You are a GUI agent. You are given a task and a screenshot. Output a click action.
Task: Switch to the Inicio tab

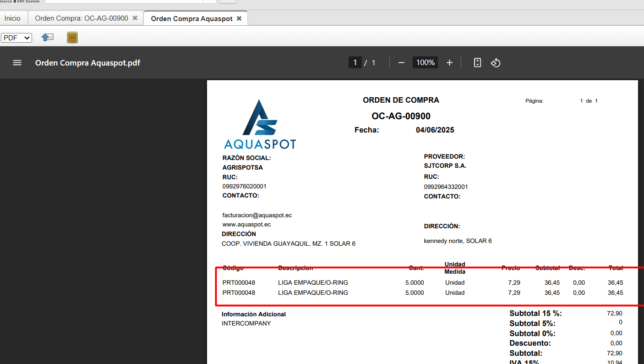(13, 18)
